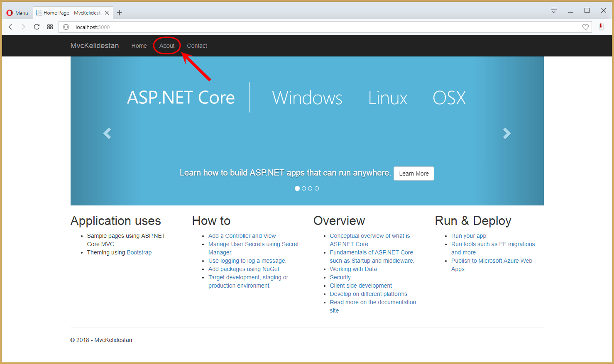
Task: Select the fourth carousel indicator dot
Action: (317, 188)
